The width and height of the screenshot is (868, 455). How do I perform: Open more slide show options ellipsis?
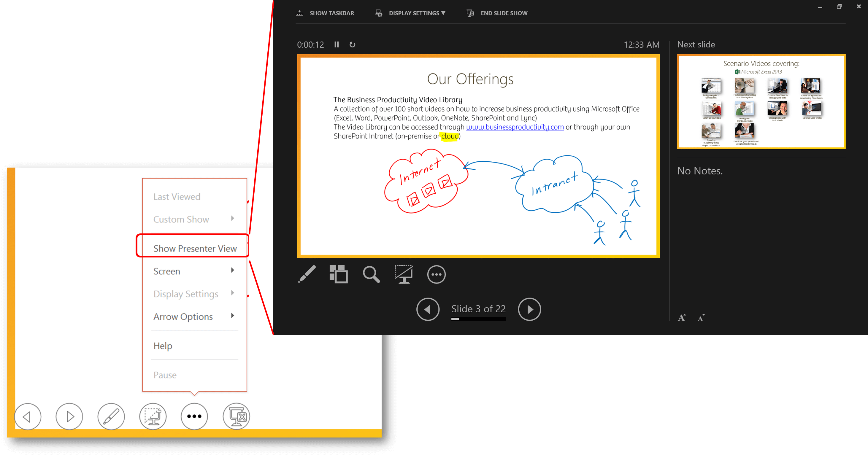point(436,274)
